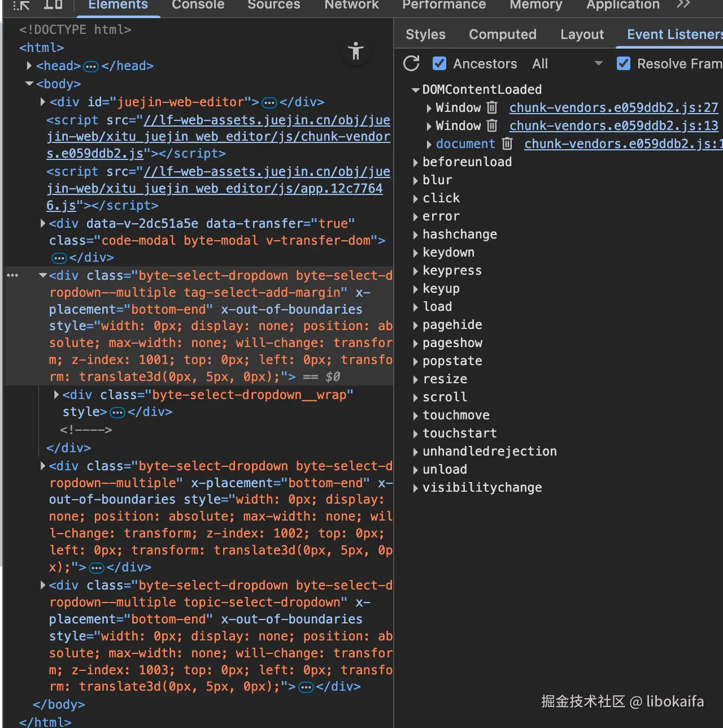Expand the juejin-web-editor div arrow

[x=43, y=102]
